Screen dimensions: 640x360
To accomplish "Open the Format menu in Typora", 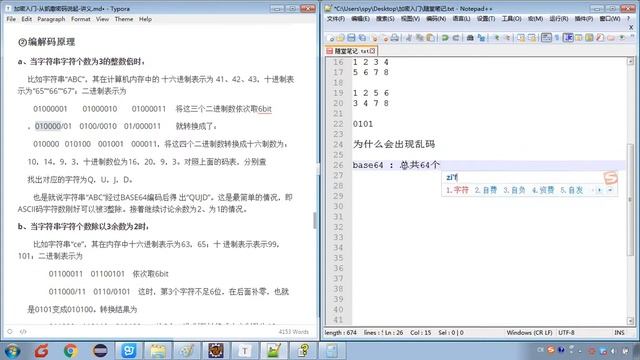I will pos(80,19).
